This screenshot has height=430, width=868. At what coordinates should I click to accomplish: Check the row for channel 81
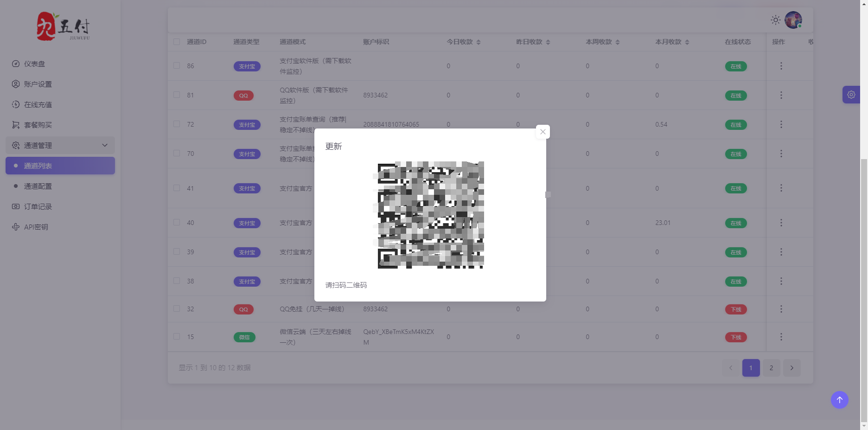click(177, 95)
